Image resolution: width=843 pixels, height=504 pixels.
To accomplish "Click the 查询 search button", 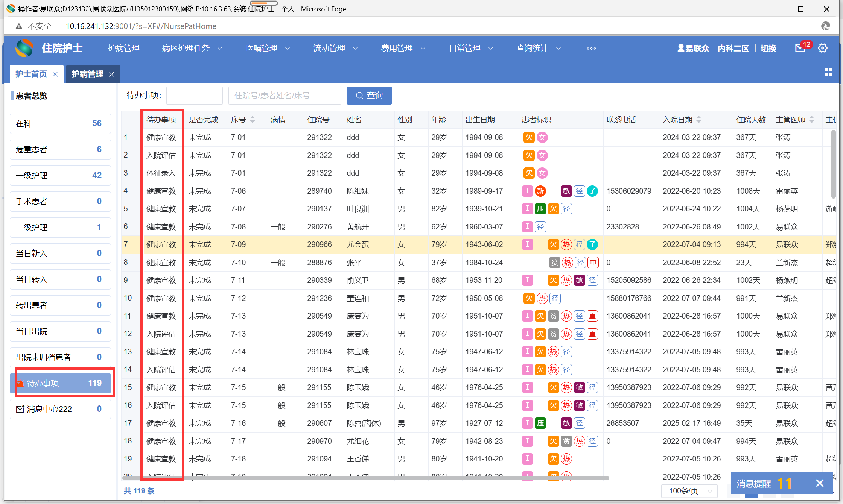I will tap(369, 96).
